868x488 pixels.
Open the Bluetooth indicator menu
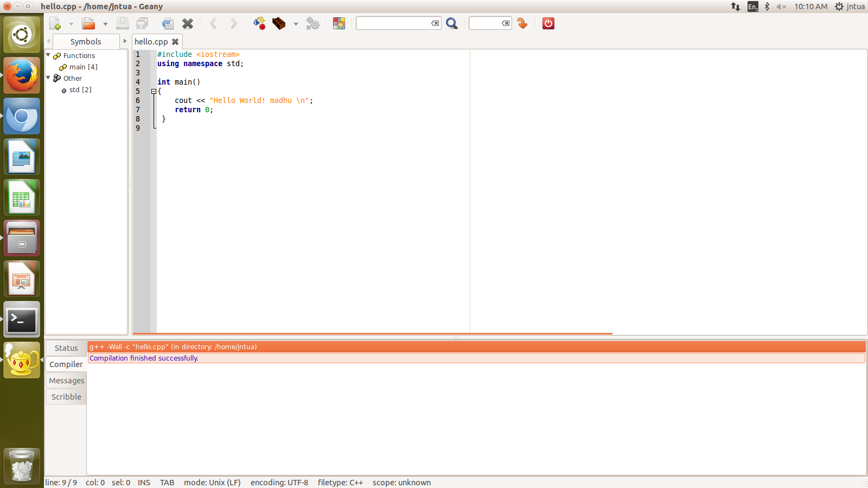tap(767, 7)
